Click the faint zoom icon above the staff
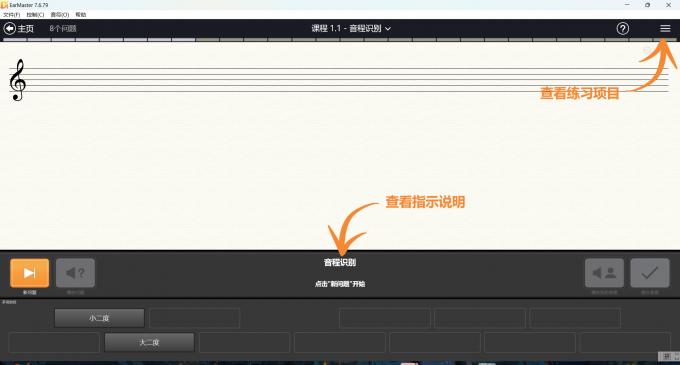The height and width of the screenshot is (365, 680). 647,50
